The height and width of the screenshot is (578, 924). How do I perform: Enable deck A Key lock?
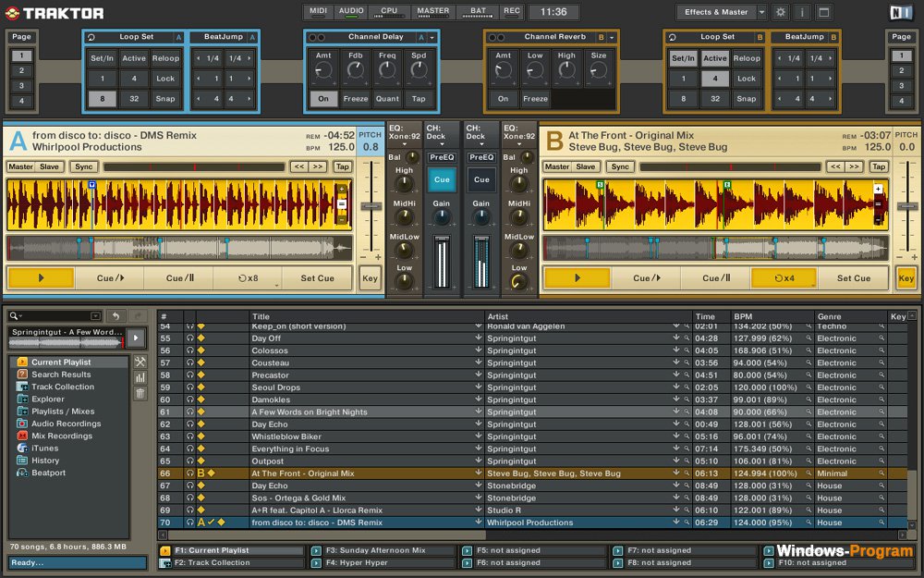click(371, 277)
